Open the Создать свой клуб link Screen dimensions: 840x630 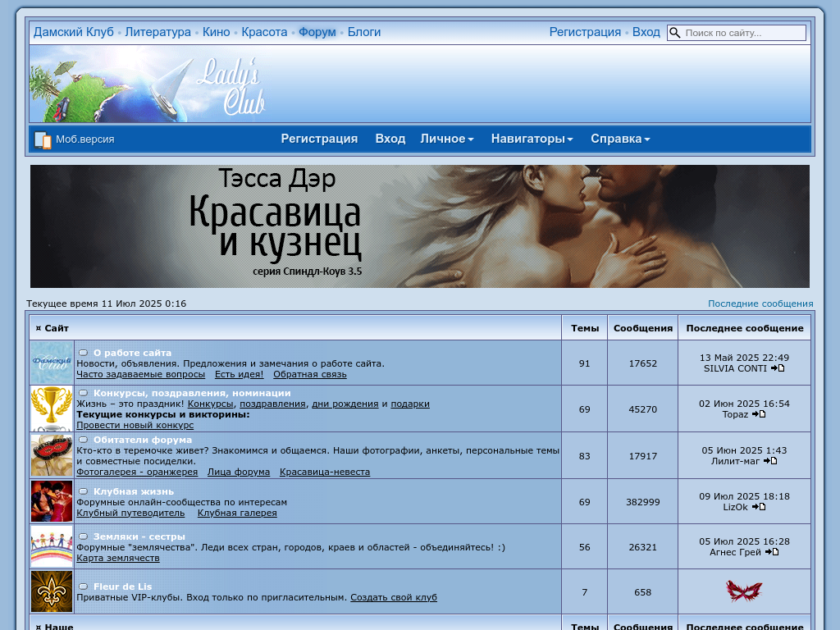click(394, 597)
